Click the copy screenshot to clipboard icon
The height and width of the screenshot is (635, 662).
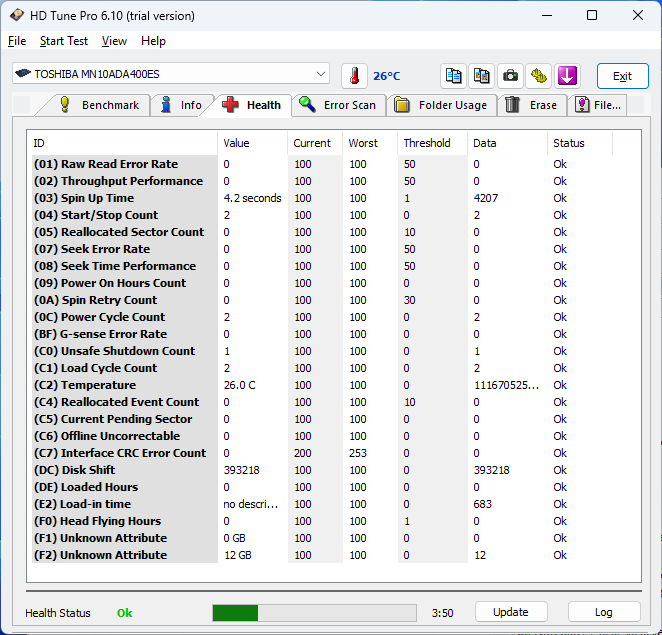(482, 76)
